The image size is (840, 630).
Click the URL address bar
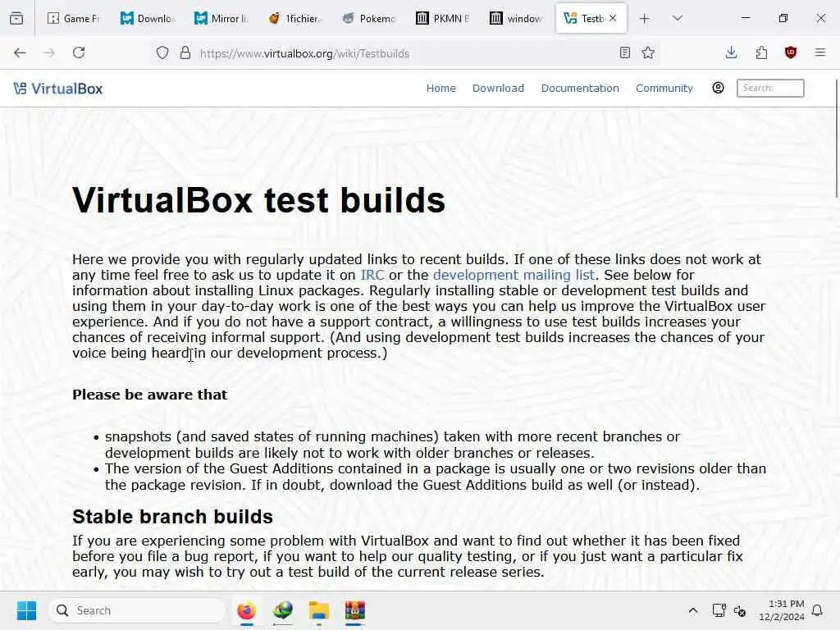click(x=407, y=53)
